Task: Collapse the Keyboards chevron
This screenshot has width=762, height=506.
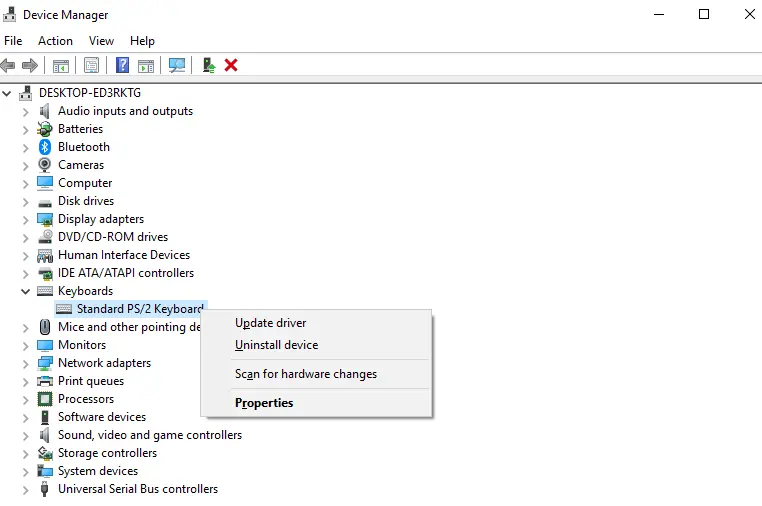Action: coord(25,291)
